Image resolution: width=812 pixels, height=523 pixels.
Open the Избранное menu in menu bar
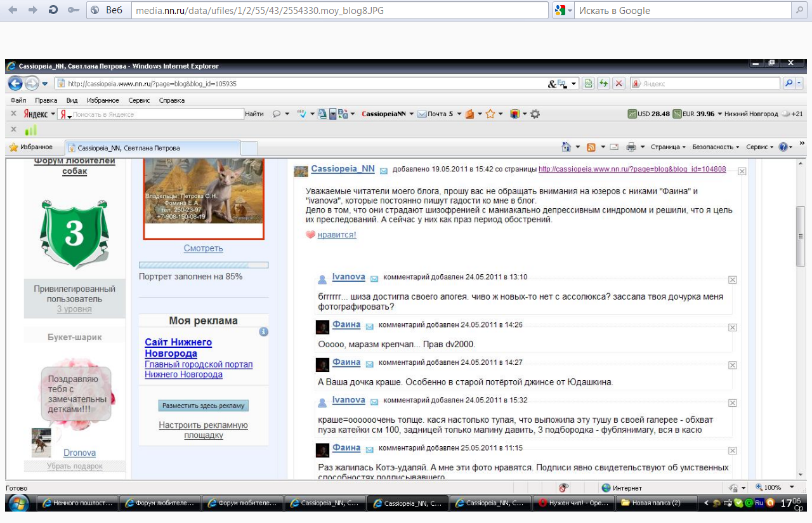[x=103, y=100]
